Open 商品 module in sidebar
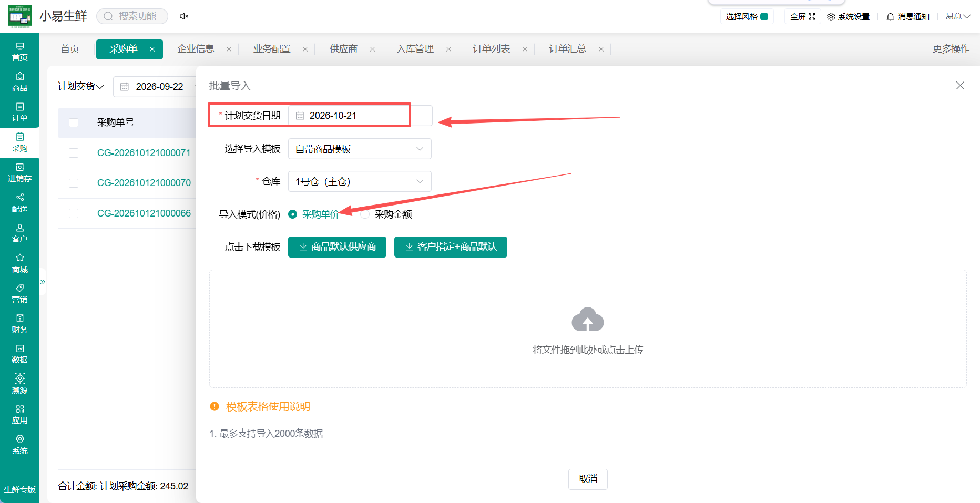This screenshot has width=980, height=503. tap(19, 82)
